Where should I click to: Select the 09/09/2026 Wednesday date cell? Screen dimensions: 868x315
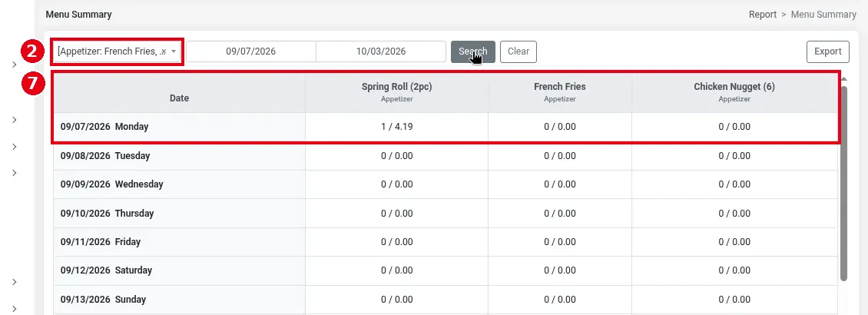point(179,184)
